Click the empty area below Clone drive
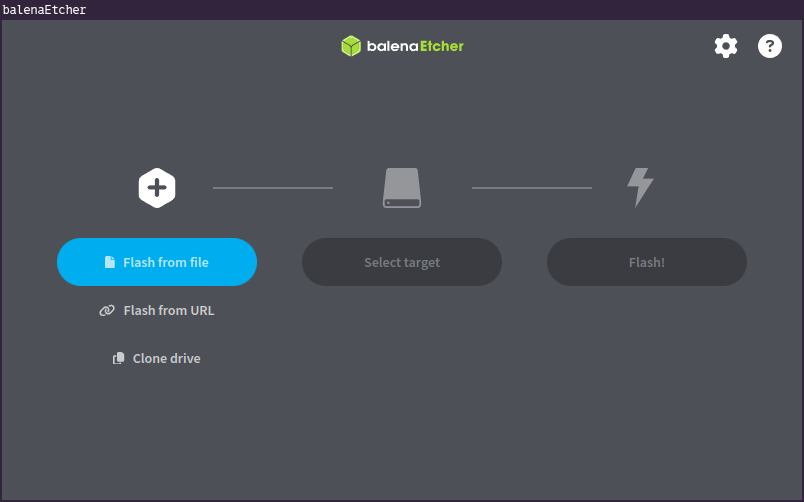804x502 pixels. pos(157,430)
